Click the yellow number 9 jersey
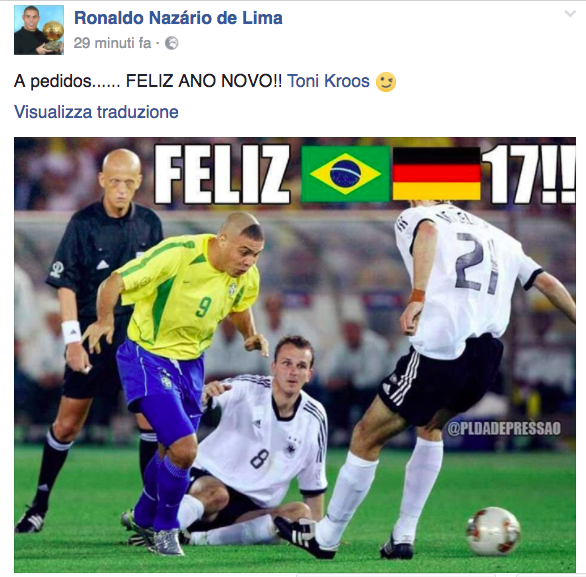Screen dimensions: 586x577 click(x=186, y=296)
